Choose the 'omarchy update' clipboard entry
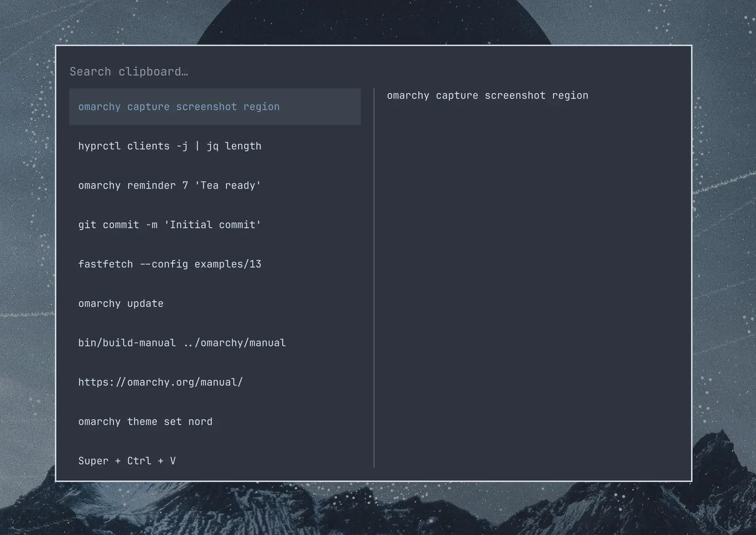Screen dimensions: 756x535 (x=215, y=303)
